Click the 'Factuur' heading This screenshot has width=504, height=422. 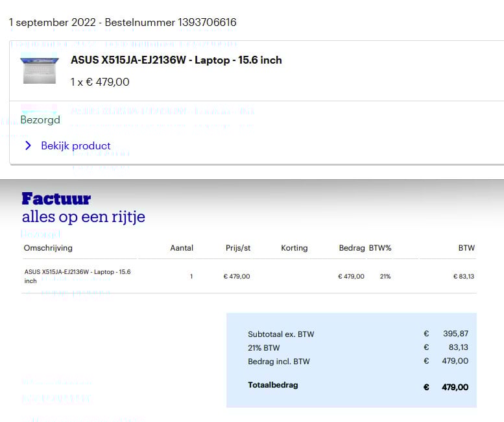(x=56, y=199)
